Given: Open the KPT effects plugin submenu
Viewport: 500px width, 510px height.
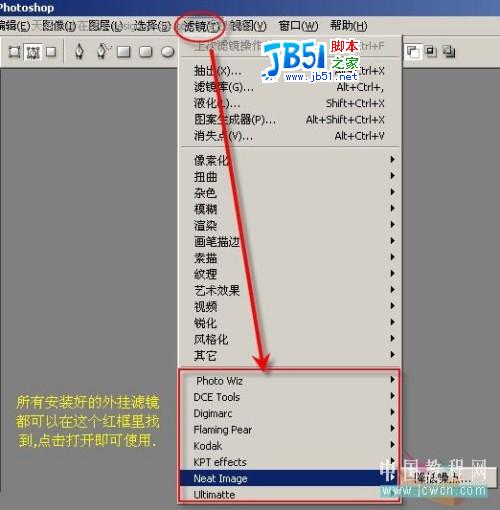Looking at the screenshot, I should [x=289, y=462].
